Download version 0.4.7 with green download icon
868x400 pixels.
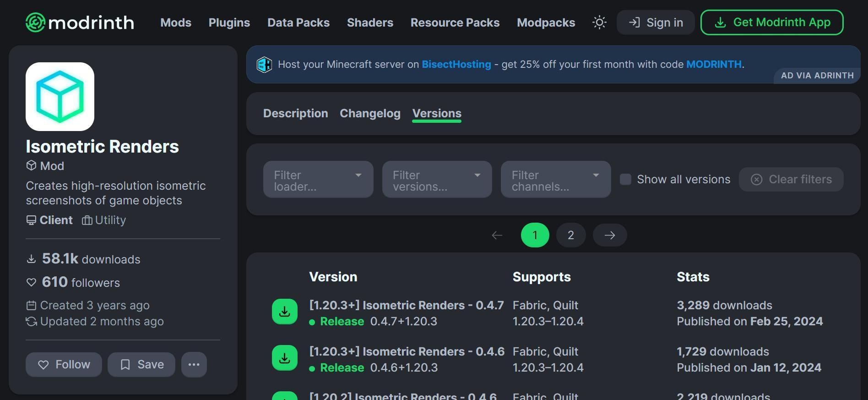click(284, 312)
